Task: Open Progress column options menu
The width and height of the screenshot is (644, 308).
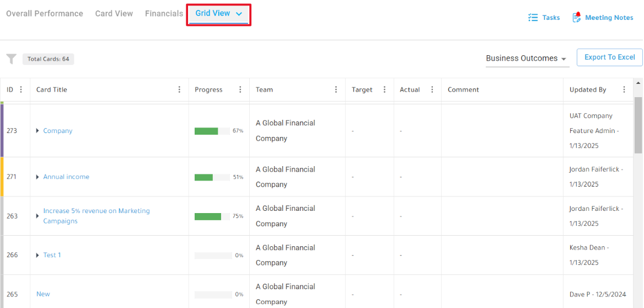Action: click(240, 89)
